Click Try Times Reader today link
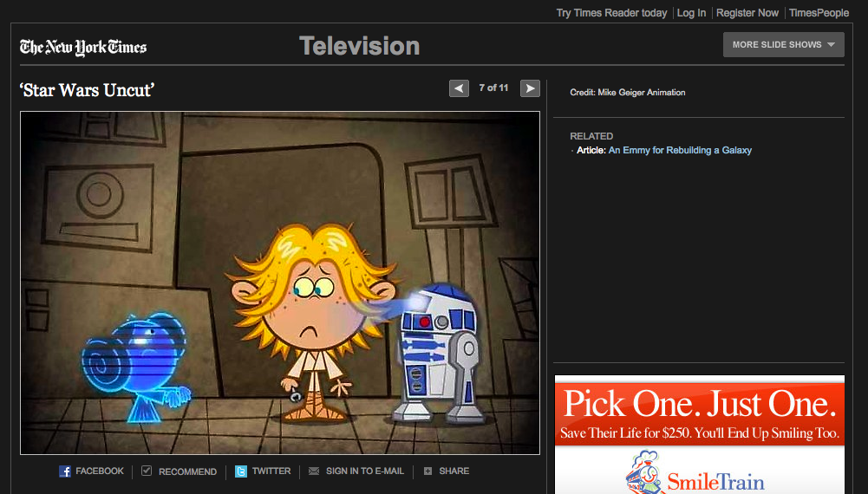The width and height of the screenshot is (868, 494). pyautogui.click(x=611, y=13)
